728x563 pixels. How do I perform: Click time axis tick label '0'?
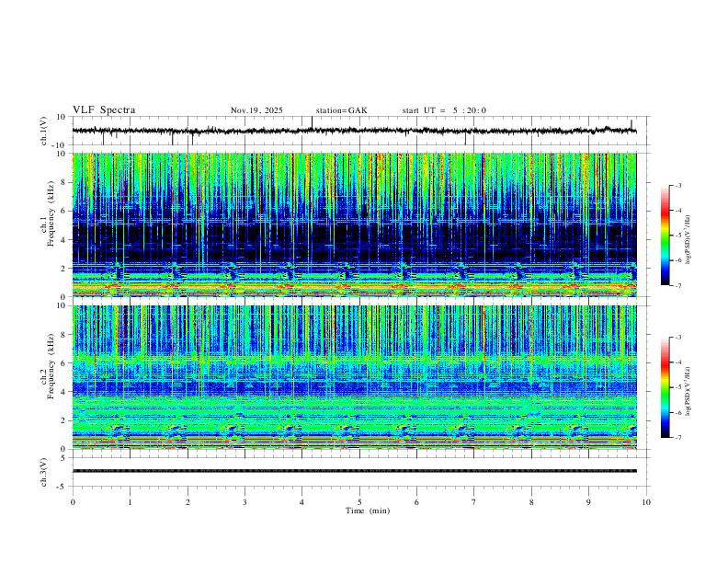pos(73,502)
